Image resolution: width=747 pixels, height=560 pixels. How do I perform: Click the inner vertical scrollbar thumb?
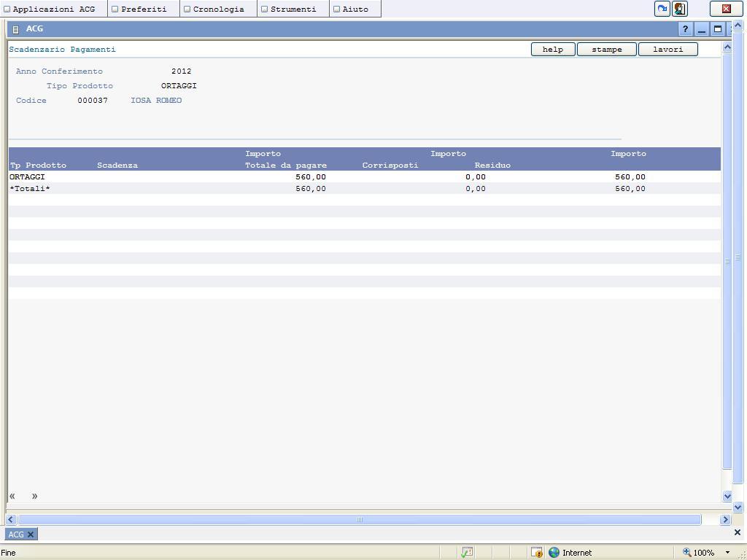[x=727, y=261]
